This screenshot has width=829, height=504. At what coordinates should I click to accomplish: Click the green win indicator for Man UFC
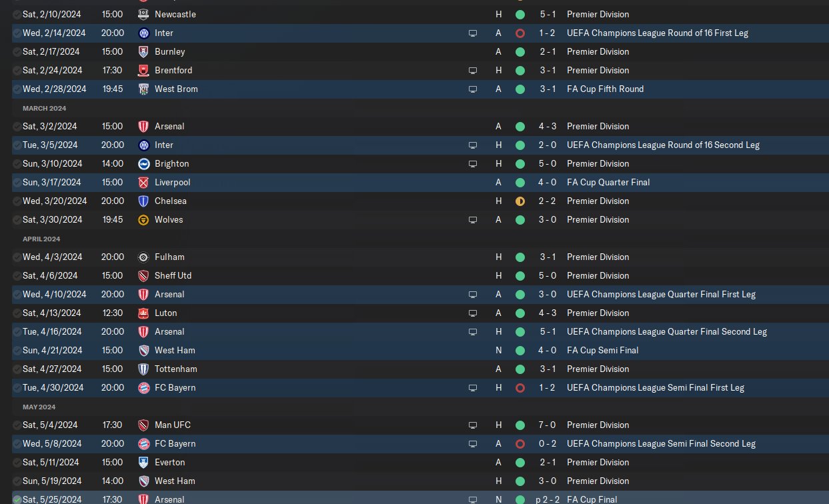(520, 425)
